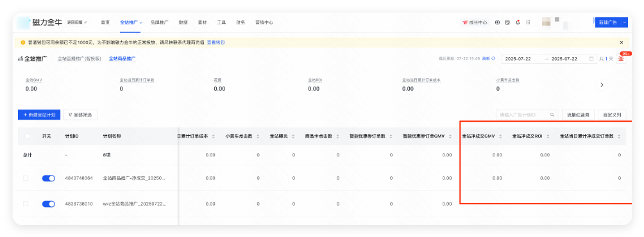Viewport: 644px width, 237px height.
Task: Click the 刷新 refresh icon
Action: click(493, 59)
